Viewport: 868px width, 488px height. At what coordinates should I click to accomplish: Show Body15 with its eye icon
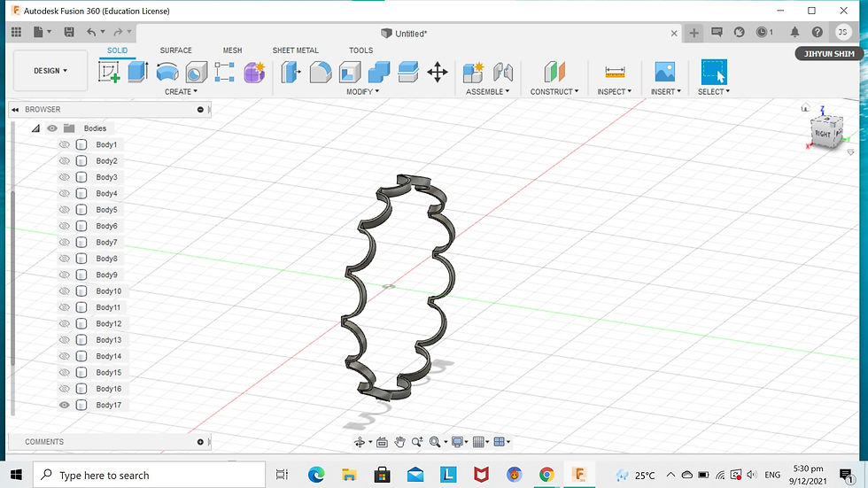[x=64, y=372]
